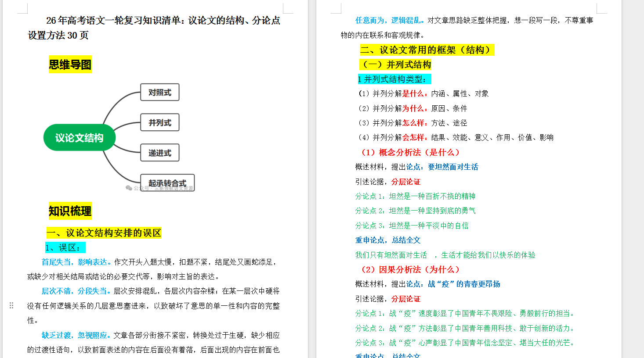Viewport: 644px width, 358px height.
Task: Click blue text 要坦然面对生活
Action: [x=453, y=167]
